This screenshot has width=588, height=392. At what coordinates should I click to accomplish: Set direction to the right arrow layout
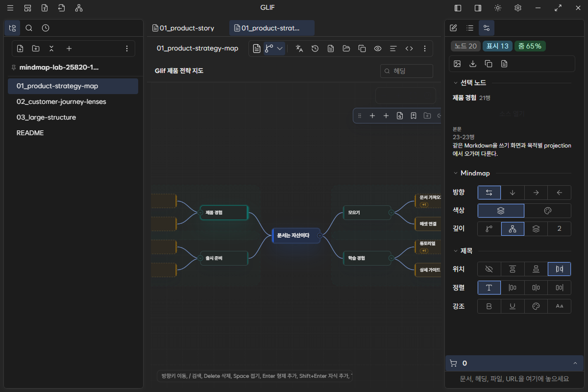tap(536, 193)
